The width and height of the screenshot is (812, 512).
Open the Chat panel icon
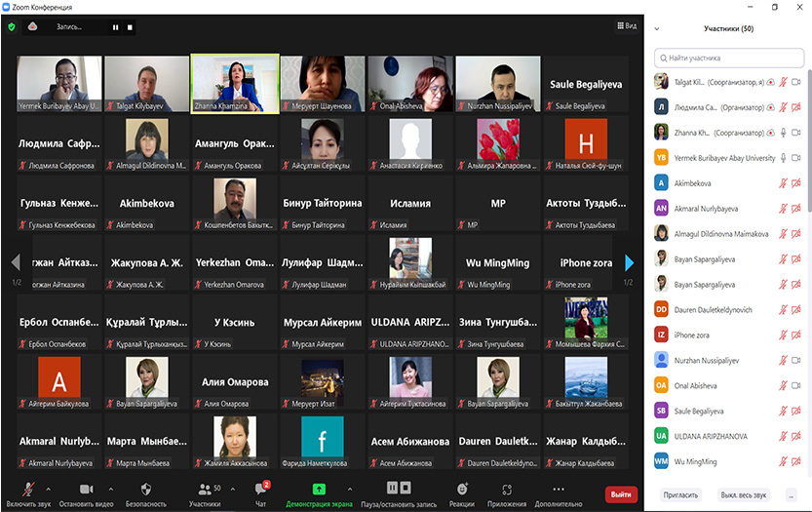coord(260,489)
